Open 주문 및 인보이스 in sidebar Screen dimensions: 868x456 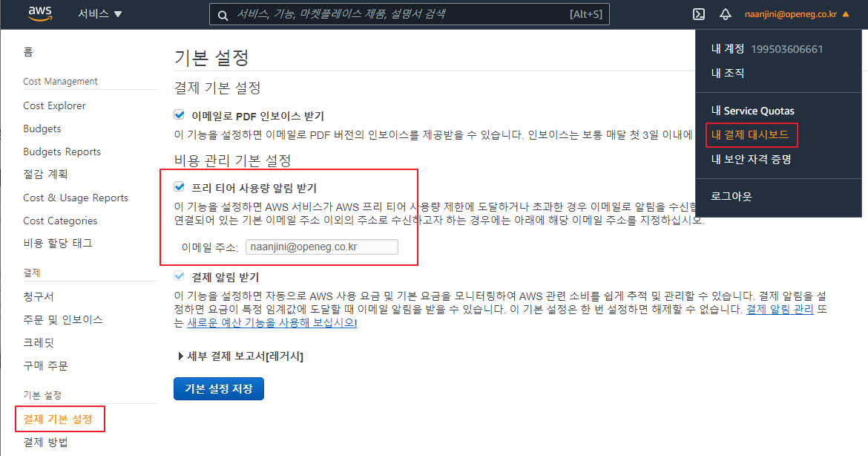[62, 319]
